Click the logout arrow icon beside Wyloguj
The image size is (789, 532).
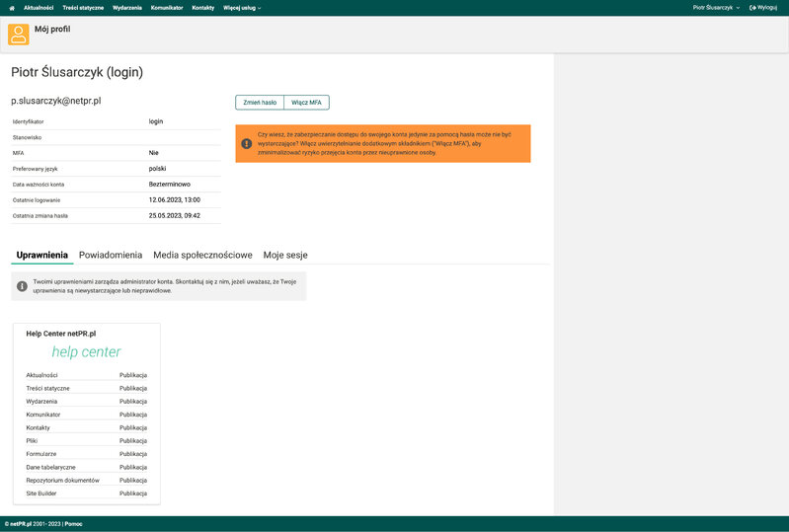click(752, 8)
